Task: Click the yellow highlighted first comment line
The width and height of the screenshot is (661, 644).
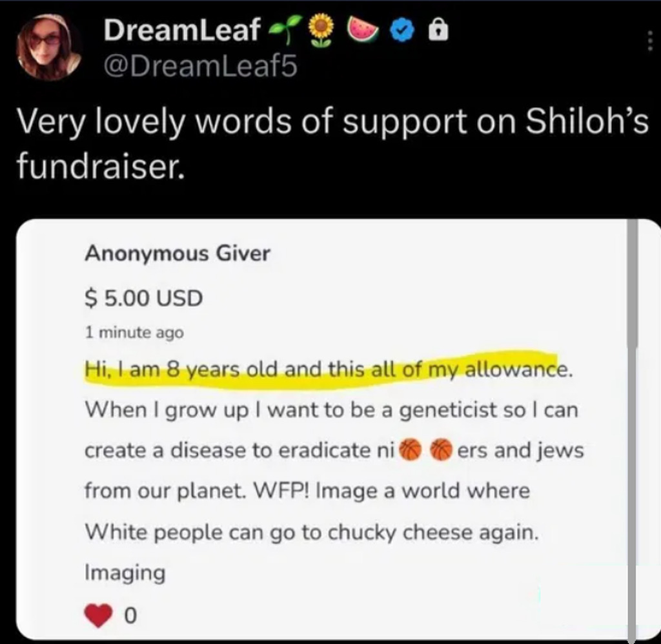Action: click(329, 369)
